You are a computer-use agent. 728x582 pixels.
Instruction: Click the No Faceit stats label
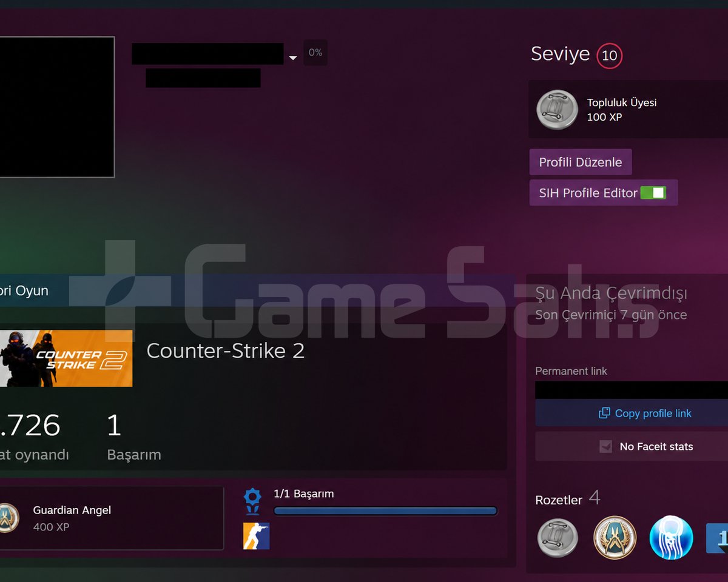pos(656,447)
